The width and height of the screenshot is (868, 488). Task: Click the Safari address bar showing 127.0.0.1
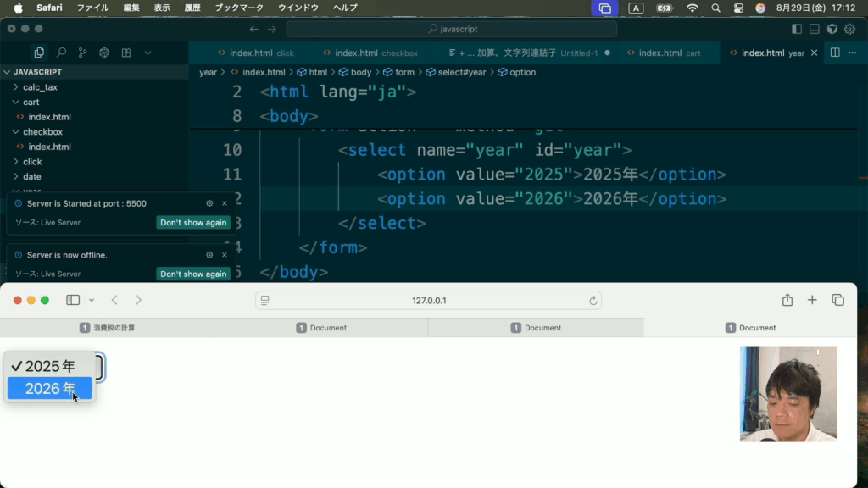point(429,301)
